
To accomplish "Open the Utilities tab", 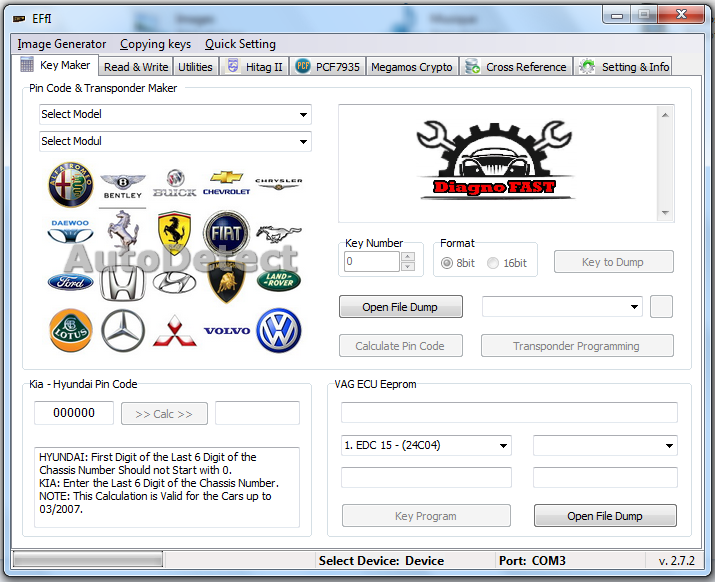I will 195,67.
